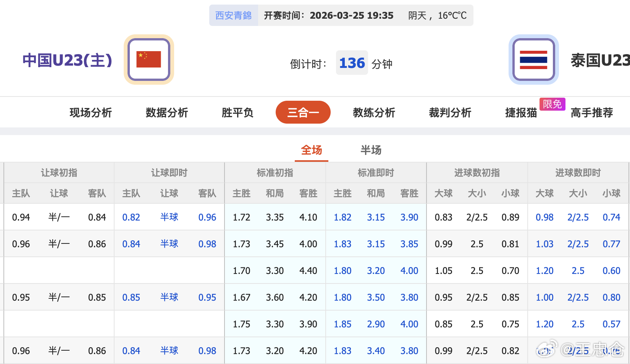Click the 半球 handicap link in first row

[x=169, y=217]
